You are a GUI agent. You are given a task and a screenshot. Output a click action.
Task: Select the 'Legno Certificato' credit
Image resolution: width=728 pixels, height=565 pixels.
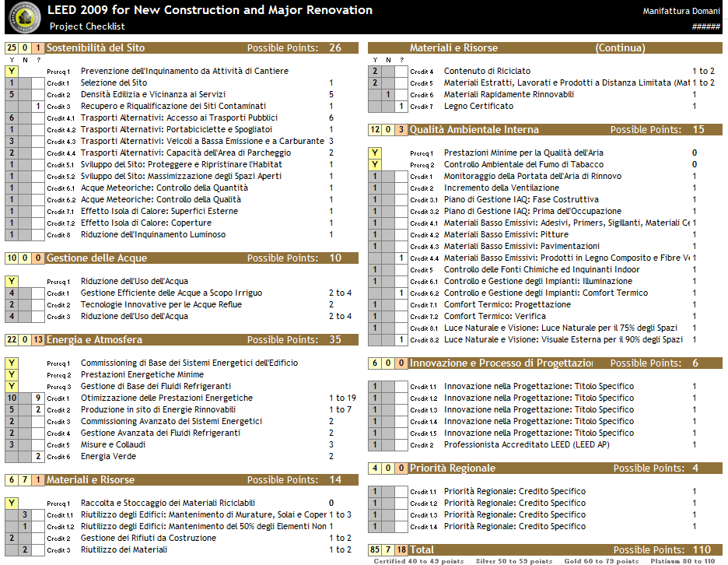pyautogui.click(x=478, y=106)
